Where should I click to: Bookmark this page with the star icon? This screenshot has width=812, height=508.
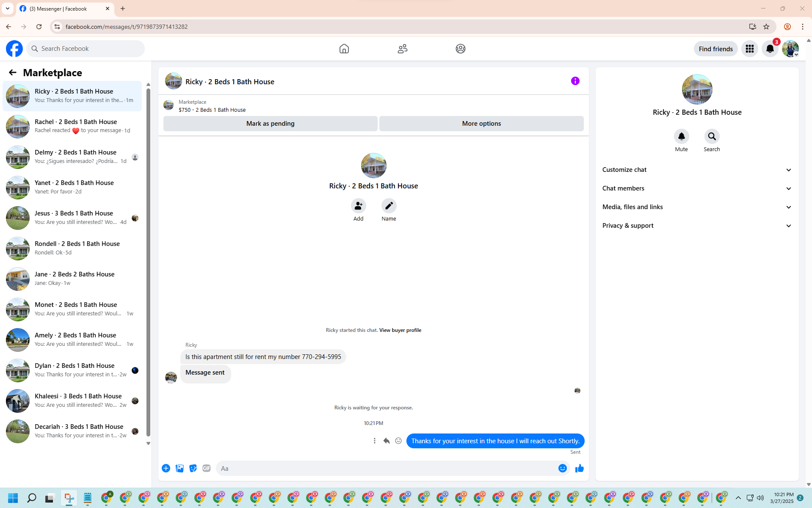766,27
